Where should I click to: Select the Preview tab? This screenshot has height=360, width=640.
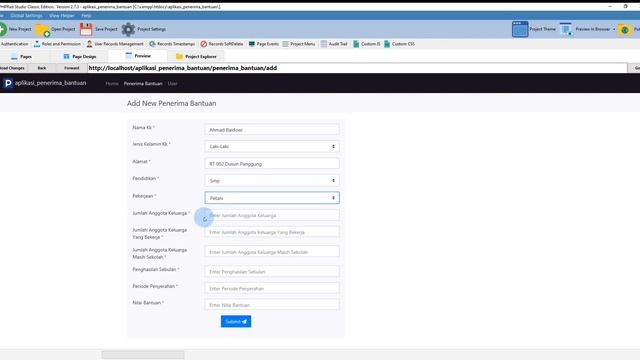[x=138, y=56]
